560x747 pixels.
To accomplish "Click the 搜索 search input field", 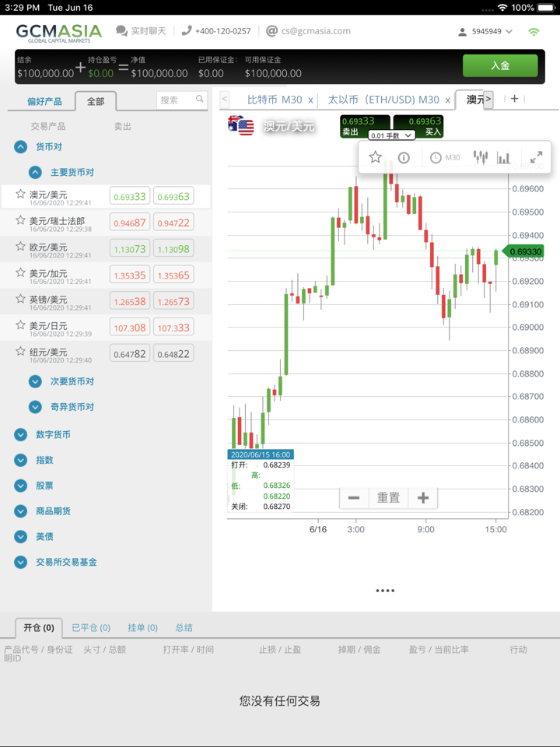I will (175, 100).
